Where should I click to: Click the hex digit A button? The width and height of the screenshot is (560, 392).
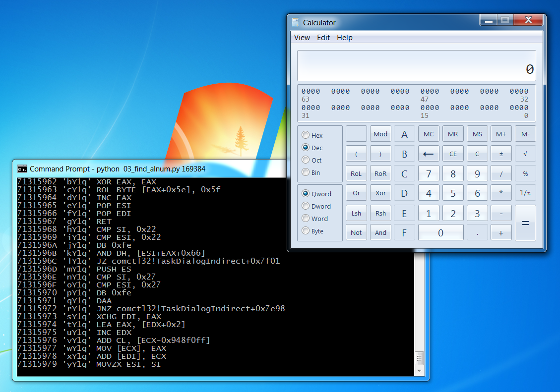click(x=404, y=134)
